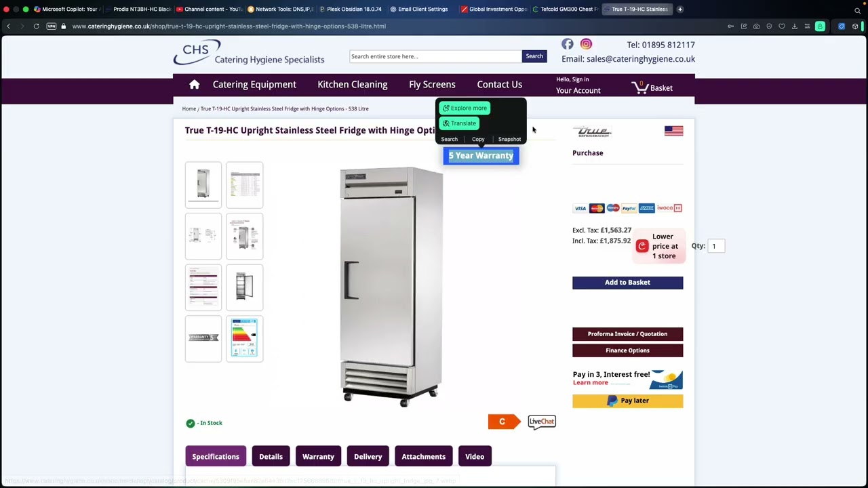Viewport: 868px width, 488px height.
Task: Focus the store search input field
Action: click(435, 56)
